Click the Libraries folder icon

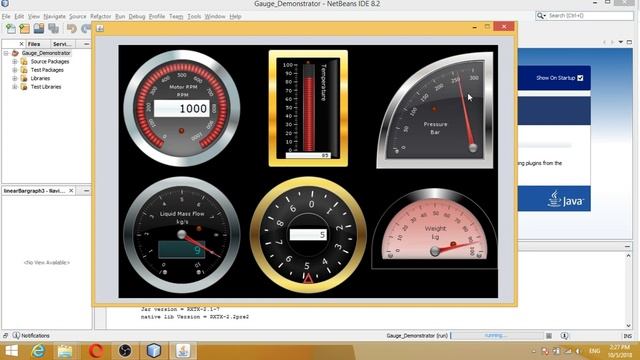click(24, 78)
